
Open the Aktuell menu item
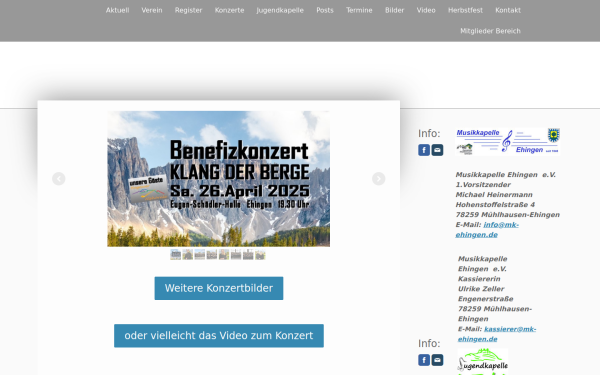point(117,10)
